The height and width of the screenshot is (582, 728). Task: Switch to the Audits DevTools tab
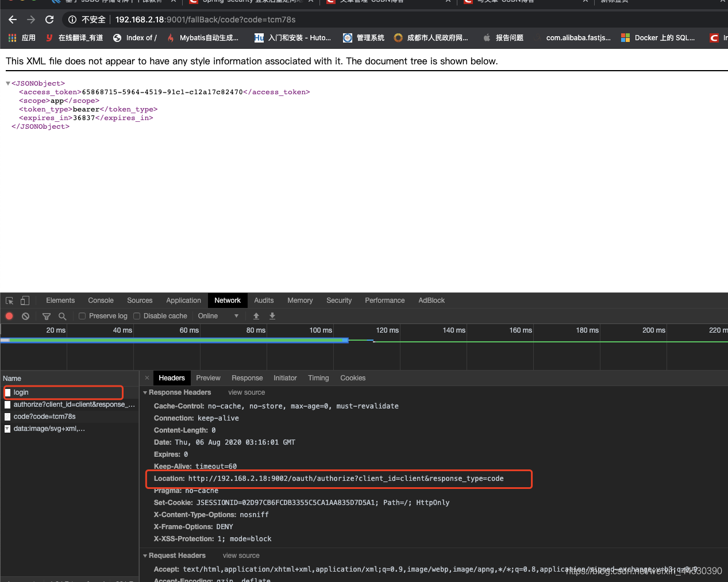[x=264, y=300]
